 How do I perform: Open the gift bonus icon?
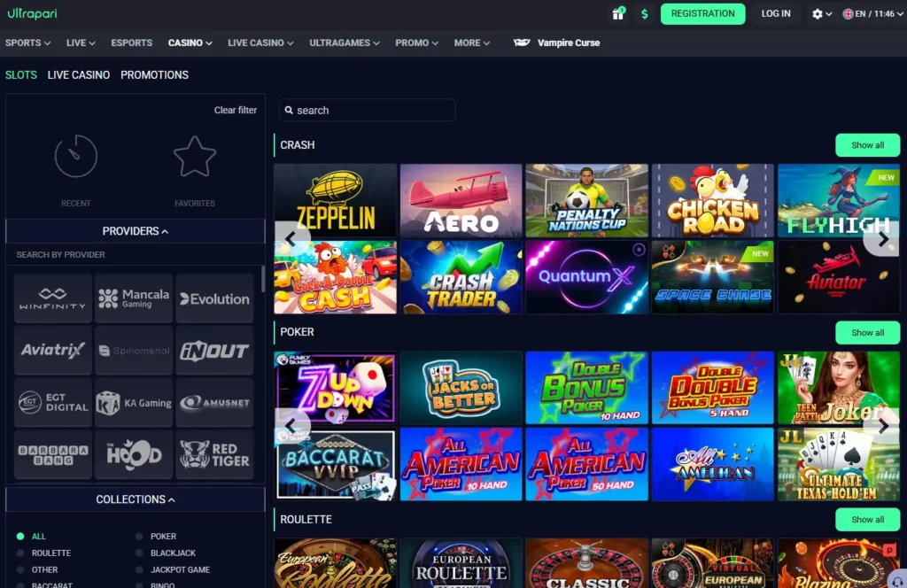(618, 13)
